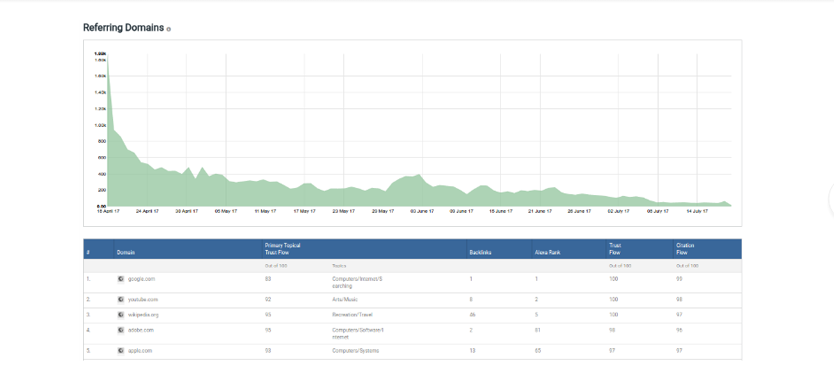Sort by Primary Topical Trust Flow header
834x377 pixels.
pyautogui.click(x=283, y=249)
